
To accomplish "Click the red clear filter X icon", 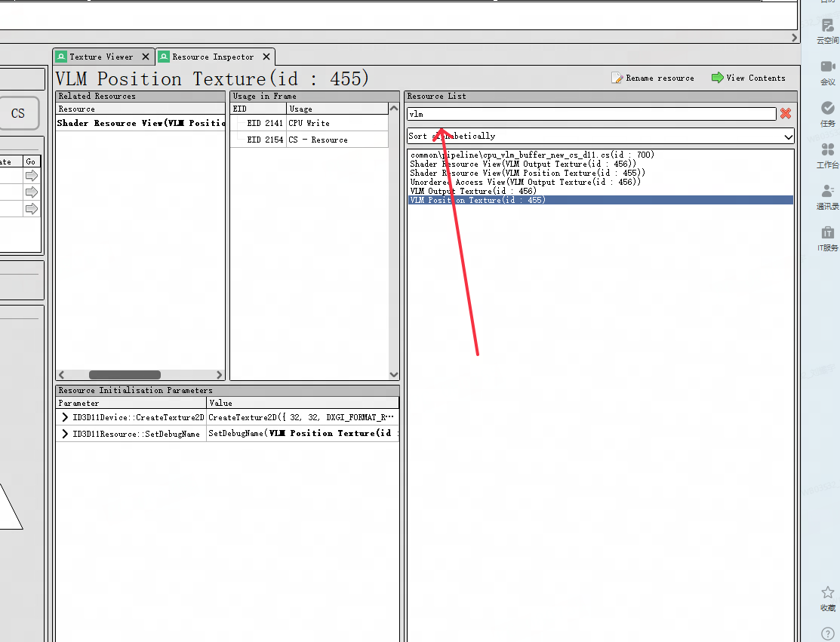I will (x=786, y=114).
